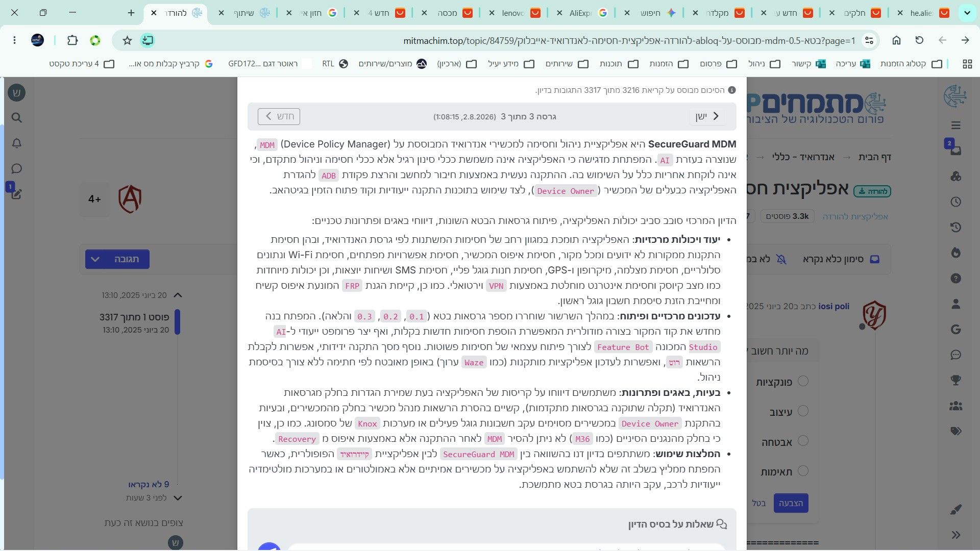Open the chats bubble icon in left sidebar
Image resolution: width=980 pixels, height=551 pixels.
click(x=17, y=169)
